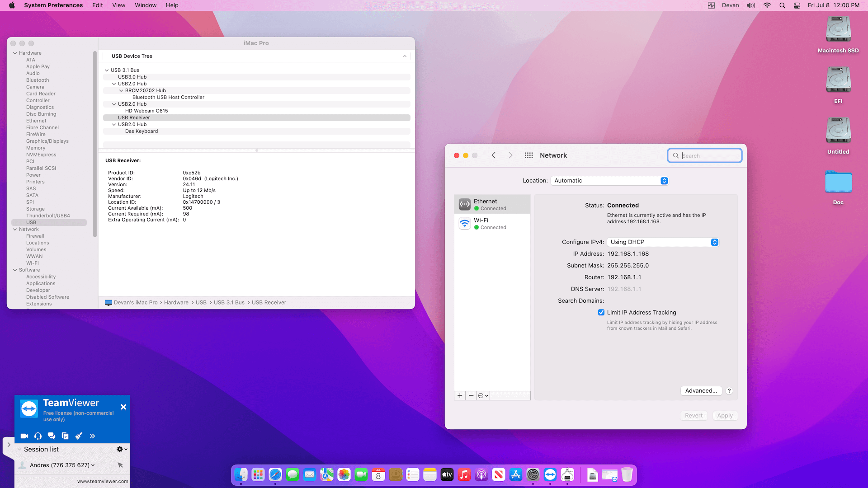Open the Window menu
This screenshot has height=488, width=868.
(146, 5)
